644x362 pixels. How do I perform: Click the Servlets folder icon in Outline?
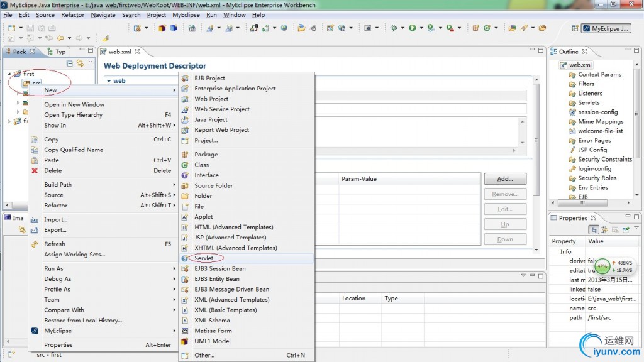[572, 103]
